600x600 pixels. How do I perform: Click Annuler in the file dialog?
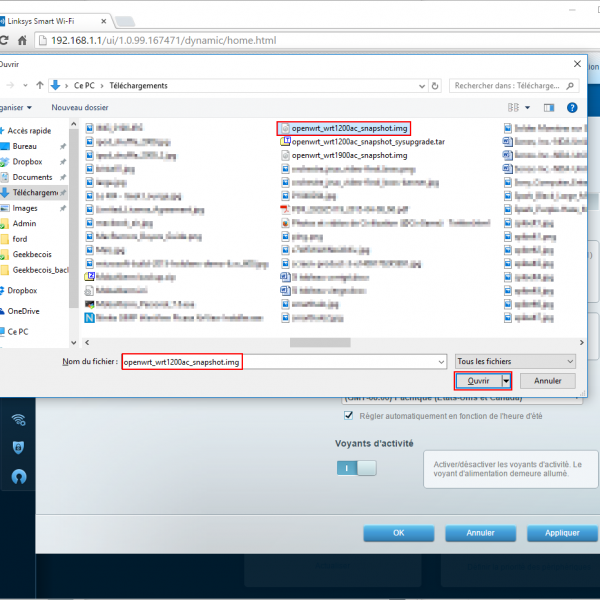pyautogui.click(x=547, y=381)
